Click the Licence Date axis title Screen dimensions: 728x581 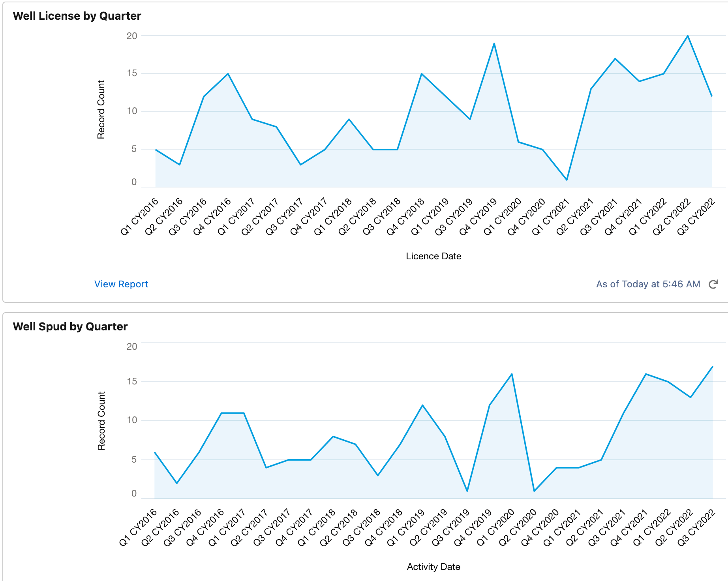pyautogui.click(x=433, y=256)
